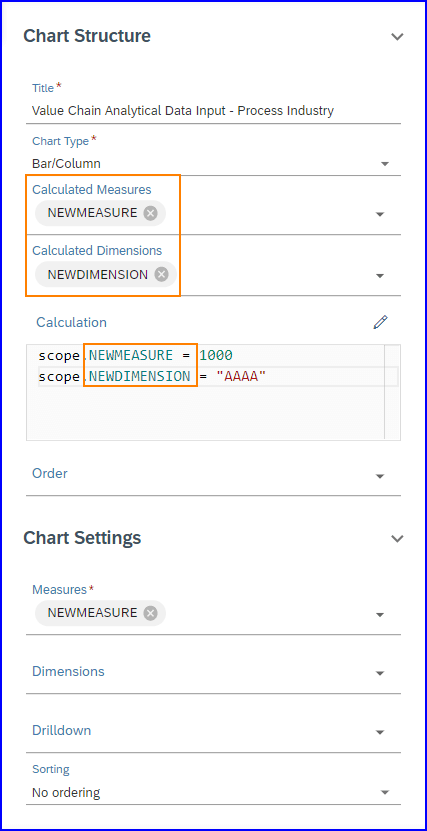427x831 pixels.
Task: Collapse the Chart Structure section
Action: tap(397, 37)
